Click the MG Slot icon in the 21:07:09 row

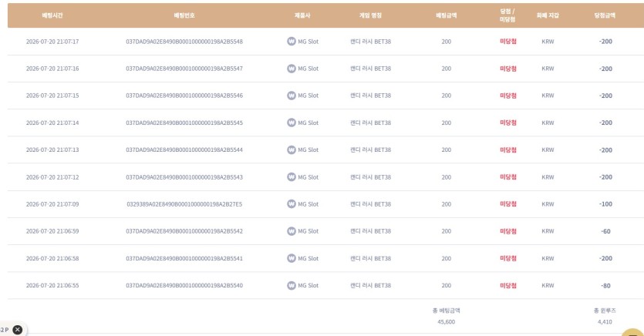point(292,204)
